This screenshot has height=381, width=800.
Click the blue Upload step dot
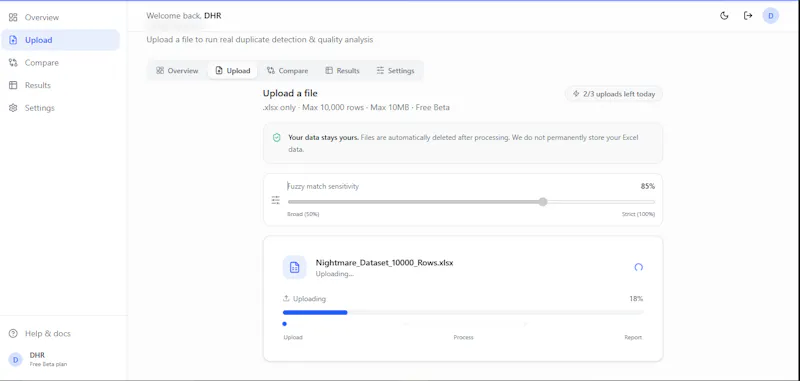pos(284,324)
